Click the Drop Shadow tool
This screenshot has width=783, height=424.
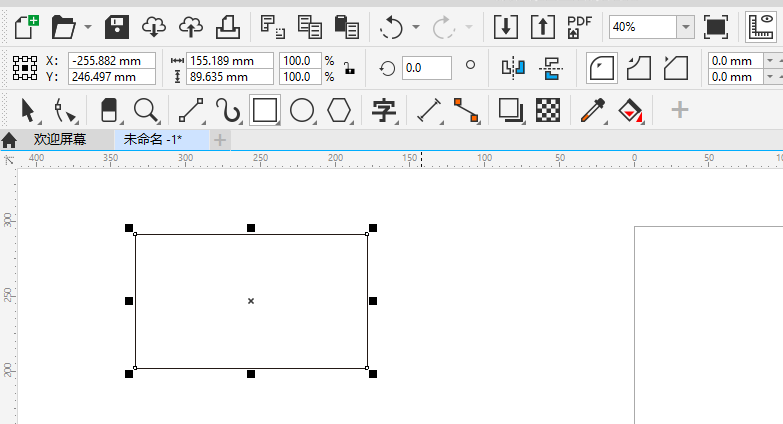(511, 109)
